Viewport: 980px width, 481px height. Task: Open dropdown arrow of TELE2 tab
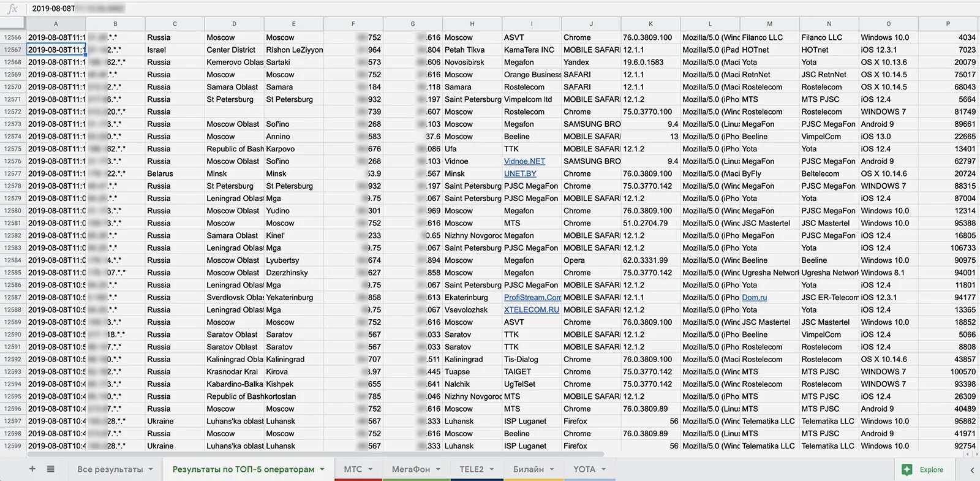point(492,469)
